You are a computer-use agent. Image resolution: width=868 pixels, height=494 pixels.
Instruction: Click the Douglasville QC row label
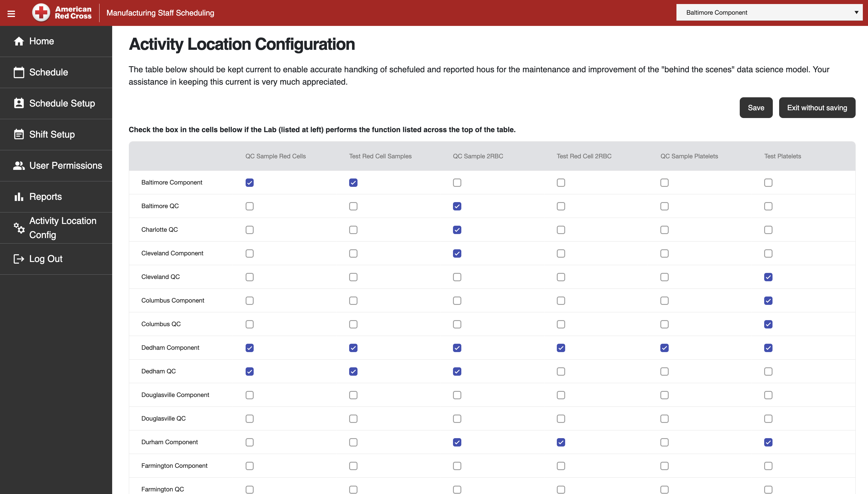(x=163, y=418)
